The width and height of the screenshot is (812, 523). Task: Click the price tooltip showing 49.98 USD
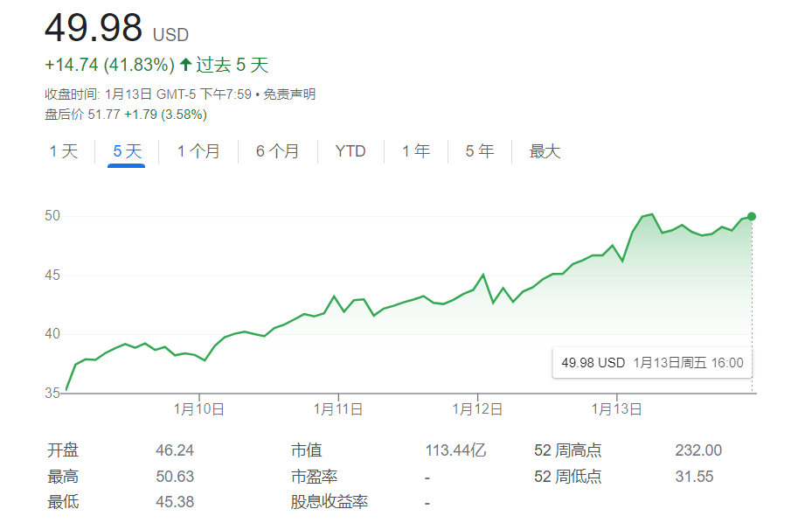pos(651,361)
